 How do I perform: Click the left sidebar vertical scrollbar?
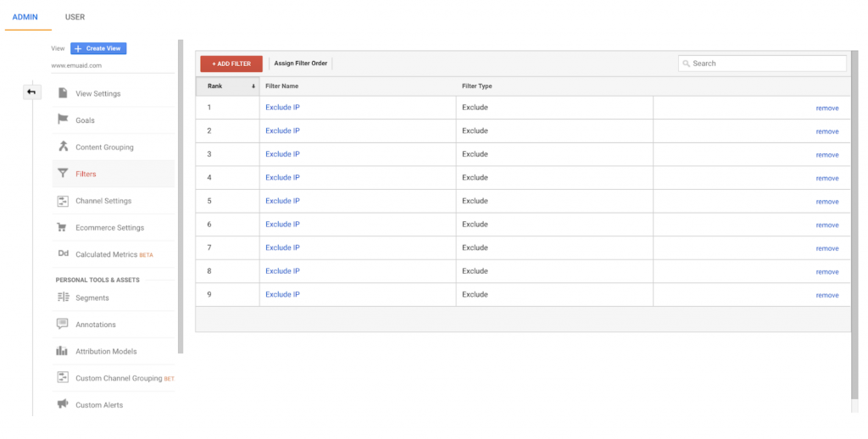181,195
